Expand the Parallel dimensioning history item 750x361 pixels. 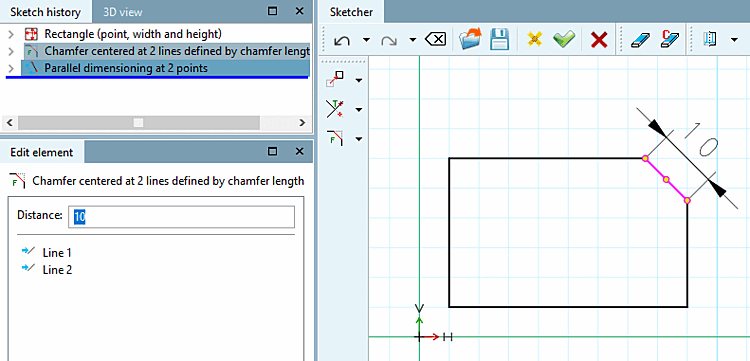click(12, 68)
